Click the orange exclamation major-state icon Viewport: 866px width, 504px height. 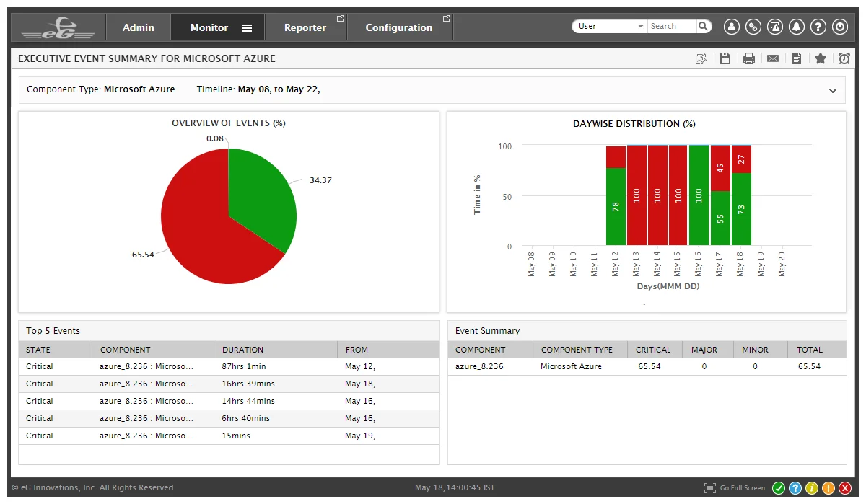pos(828,488)
